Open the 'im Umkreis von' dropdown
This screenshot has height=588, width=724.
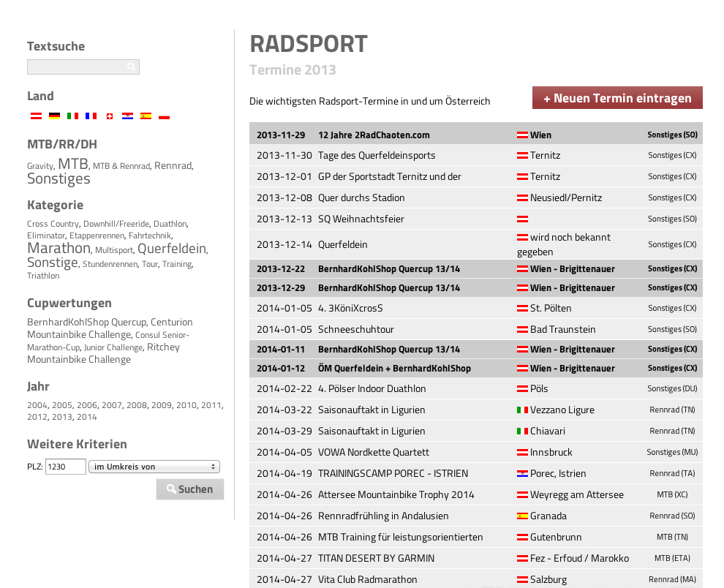(x=154, y=467)
